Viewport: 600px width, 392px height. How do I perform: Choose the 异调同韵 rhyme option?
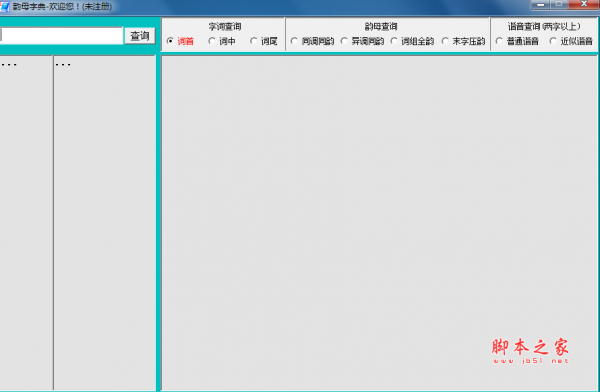click(x=362, y=41)
